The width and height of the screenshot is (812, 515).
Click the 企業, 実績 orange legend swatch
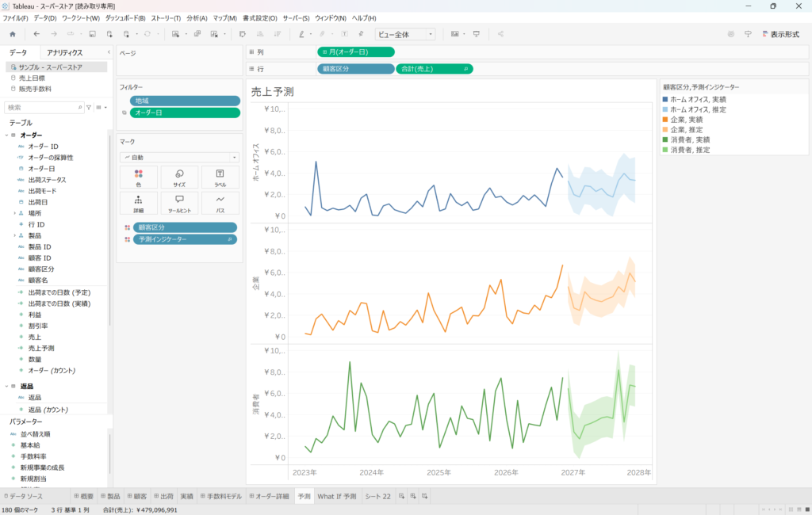point(665,119)
